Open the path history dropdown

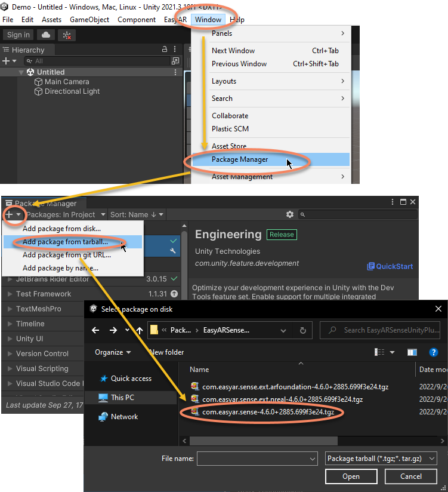click(x=283, y=330)
